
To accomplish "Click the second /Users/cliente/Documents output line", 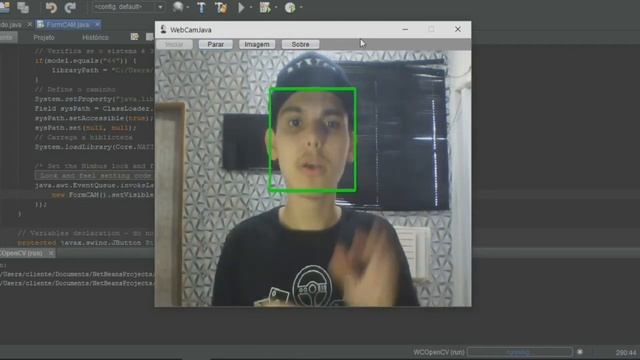I will point(77,283).
